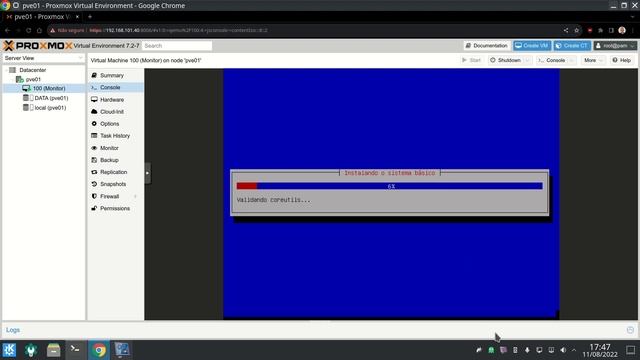Open the volume tray icon
The image size is (640, 360).
pyautogui.click(x=563, y=350)
